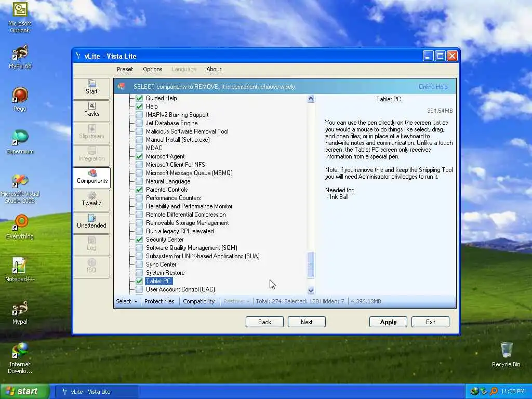Open the Options menu
This screenshot has width=532, height=399.
click(x=152, y=69)
